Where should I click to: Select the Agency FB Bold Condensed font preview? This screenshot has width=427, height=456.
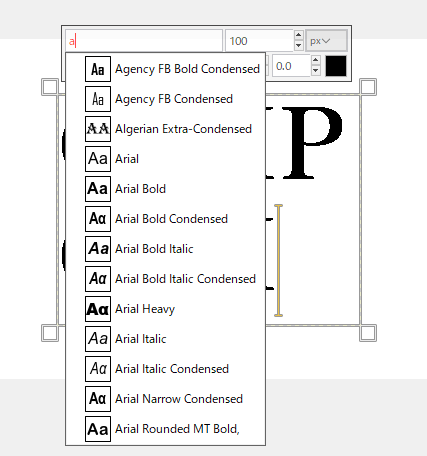pyautogui.click(x=98, y=69)
